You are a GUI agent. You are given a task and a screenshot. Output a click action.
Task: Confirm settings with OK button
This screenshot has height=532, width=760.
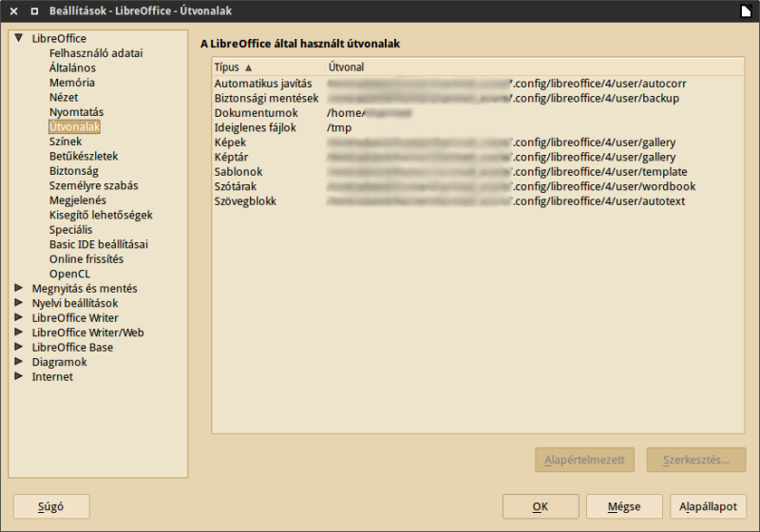coord(541,506)
